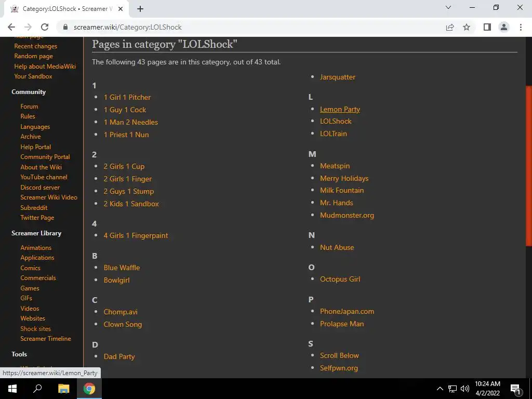532x399 pixels.
Task: Browse the Games library category
Action: tap(30, 288)
